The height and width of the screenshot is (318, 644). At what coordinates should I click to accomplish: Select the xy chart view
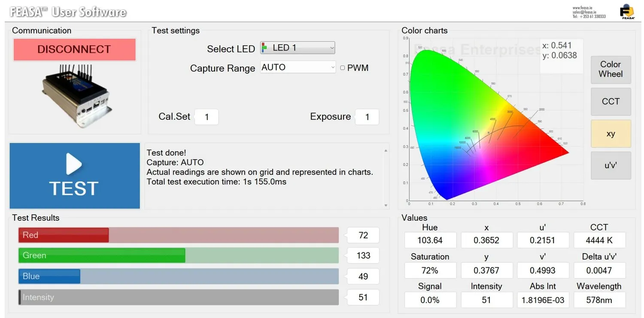[x=611, y=133]
